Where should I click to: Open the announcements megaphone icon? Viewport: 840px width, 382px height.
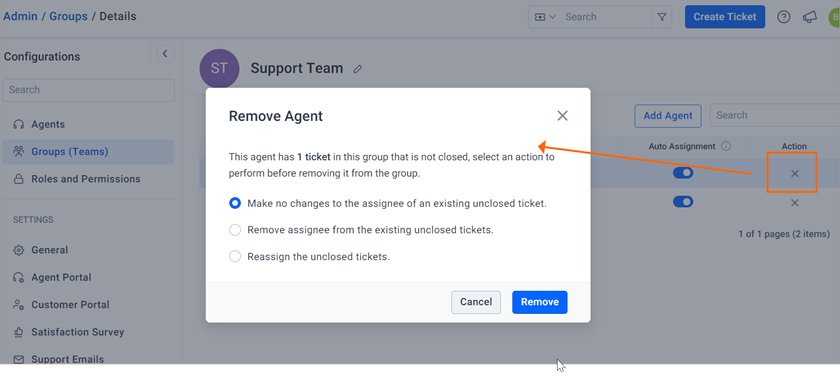tap(809, 17)
